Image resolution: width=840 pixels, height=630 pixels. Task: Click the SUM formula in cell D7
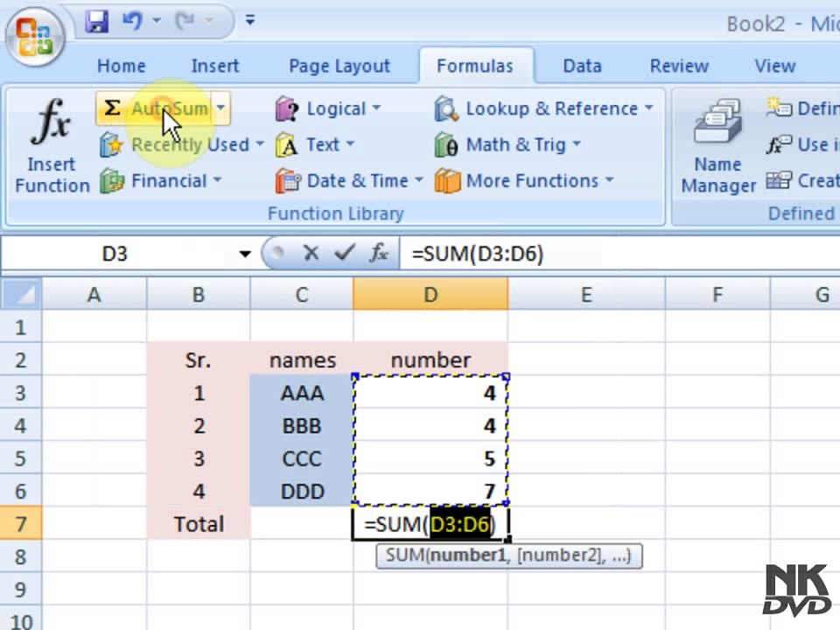coord(430,524)
